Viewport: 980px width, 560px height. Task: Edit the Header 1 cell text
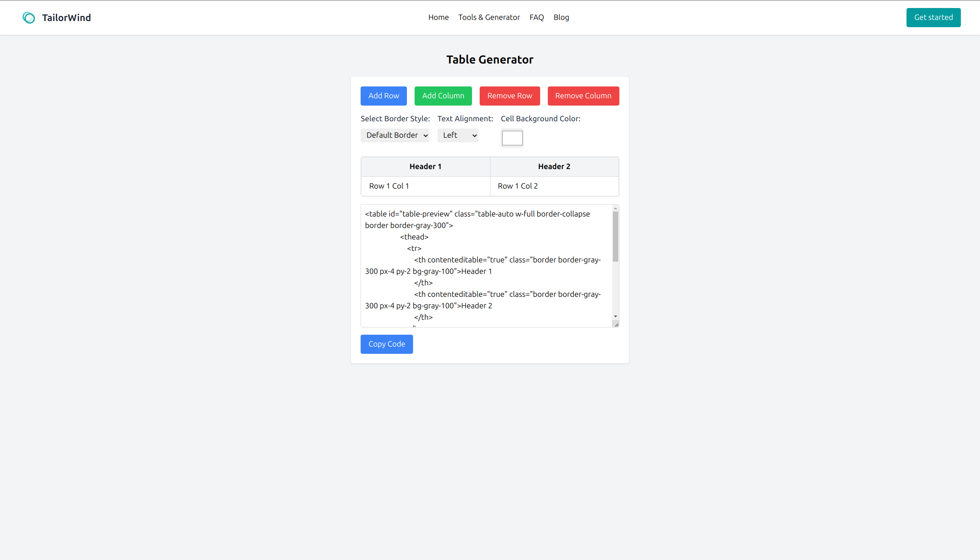pyautogui.click(x=425, y=166)
